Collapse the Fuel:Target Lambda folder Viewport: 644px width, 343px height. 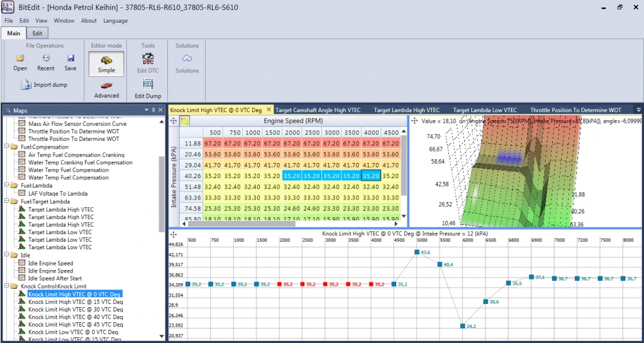(6, 201)
